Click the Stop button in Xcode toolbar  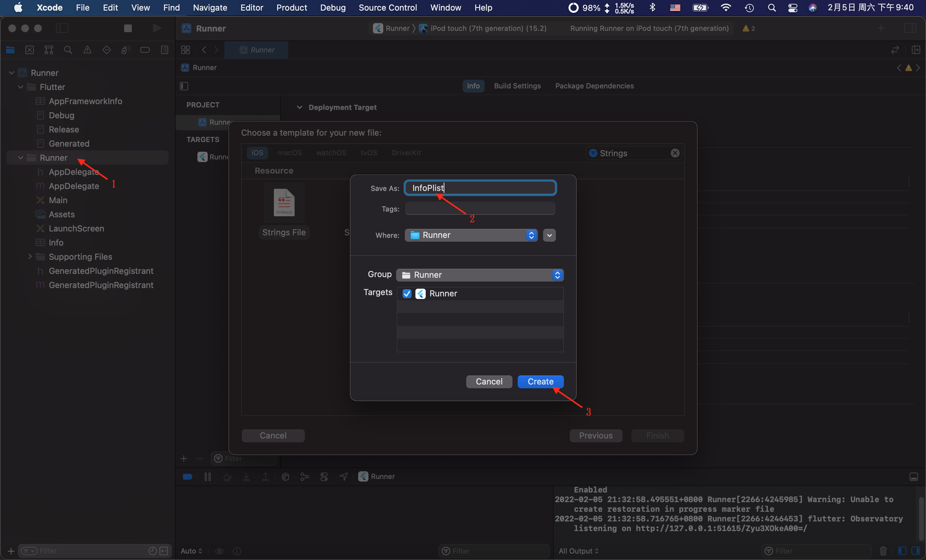(x=128, y=28)
